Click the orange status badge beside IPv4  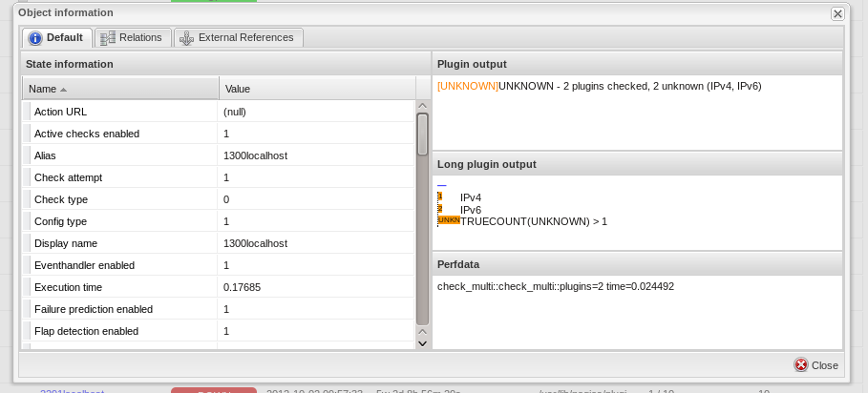439,196
